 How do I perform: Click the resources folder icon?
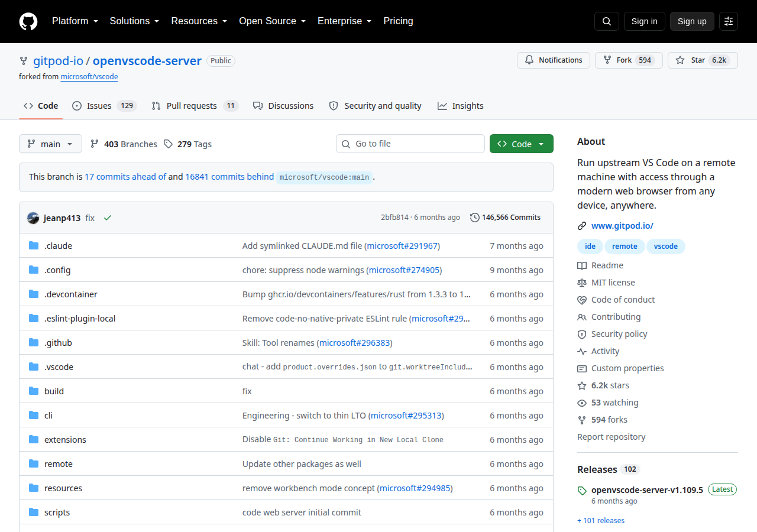tap(34, 488)
